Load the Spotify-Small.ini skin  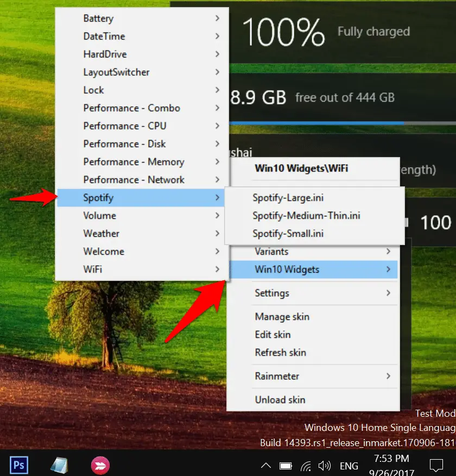314,234
